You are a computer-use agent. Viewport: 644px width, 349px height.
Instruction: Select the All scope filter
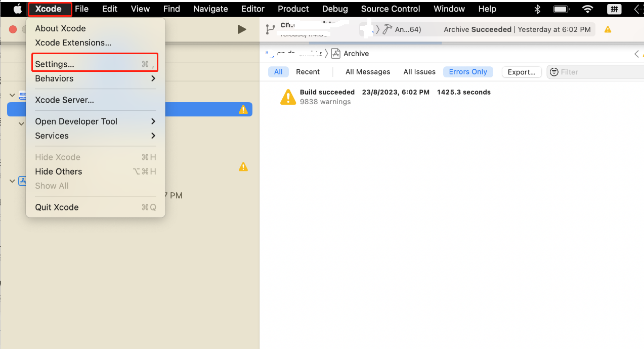pyautogui.click(x=278, y=72)
